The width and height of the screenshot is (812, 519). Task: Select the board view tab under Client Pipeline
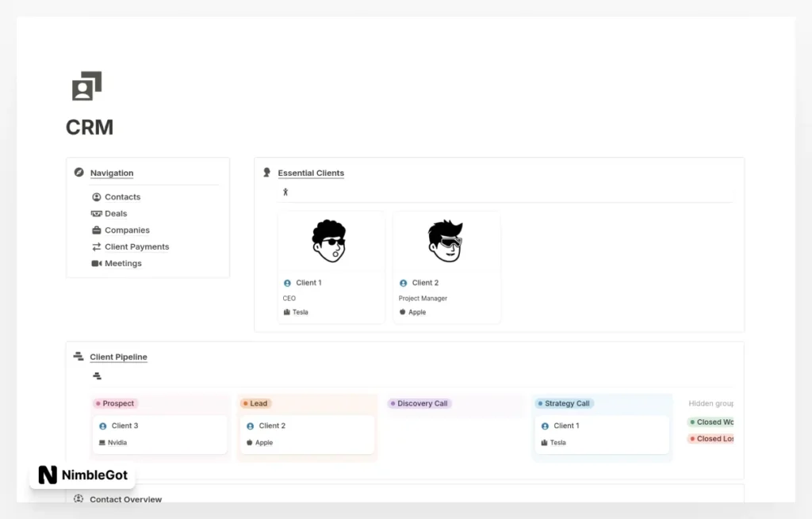click(x=97, y=376)
